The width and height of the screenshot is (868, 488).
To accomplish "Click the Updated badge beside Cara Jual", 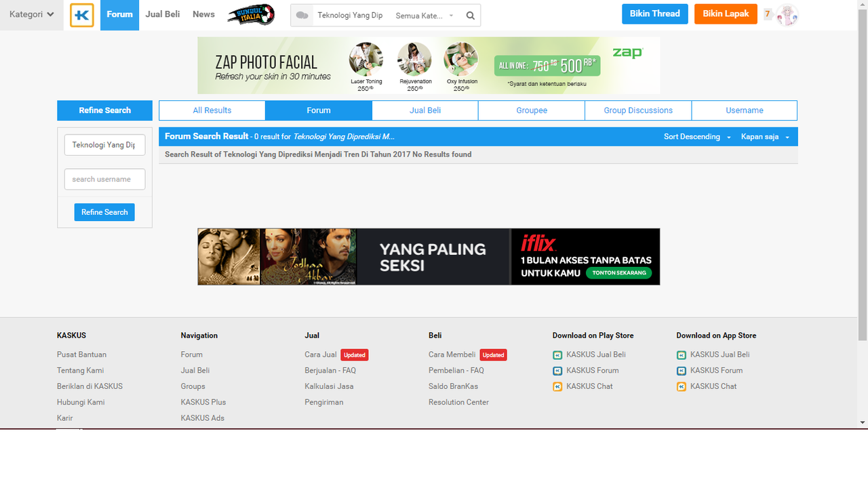I will (354, 355).
